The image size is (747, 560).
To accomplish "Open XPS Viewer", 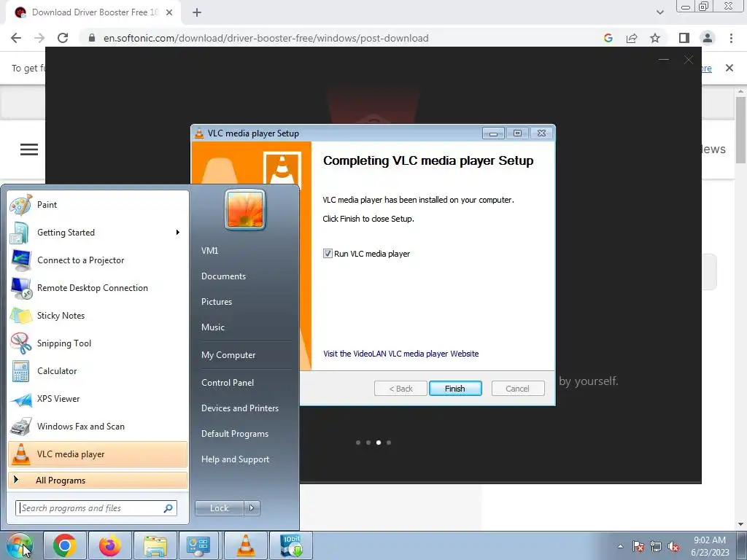I will (98, 399).
